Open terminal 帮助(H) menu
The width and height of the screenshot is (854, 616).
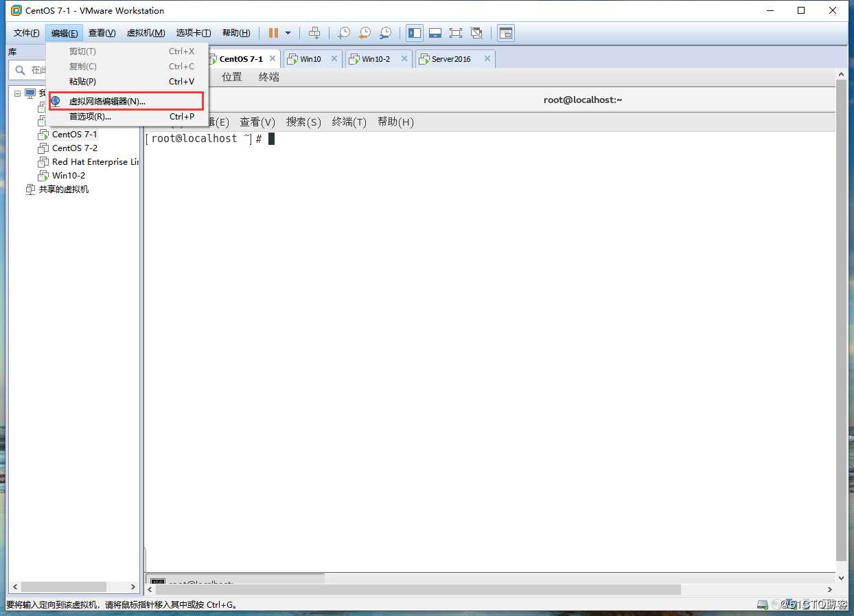395,122
